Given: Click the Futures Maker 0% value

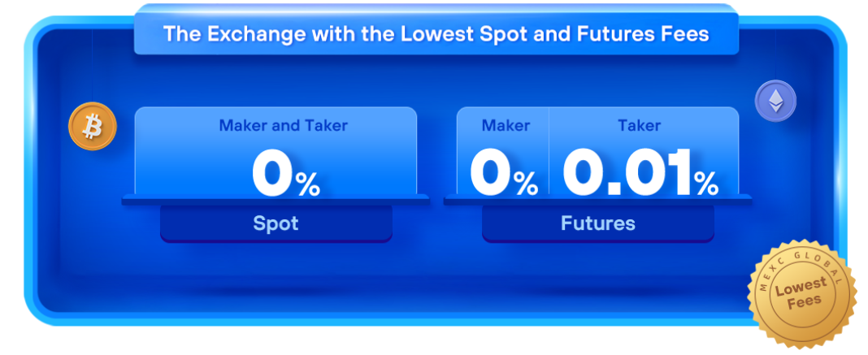Looking at the screenshot, I should tap(505, 174).
